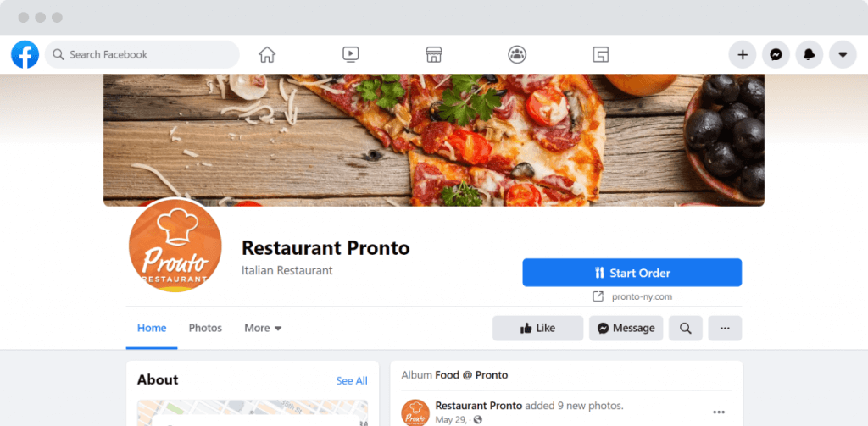Open the Marketplace storefront icon
The image size is (868, 426).
click(434, 54)
